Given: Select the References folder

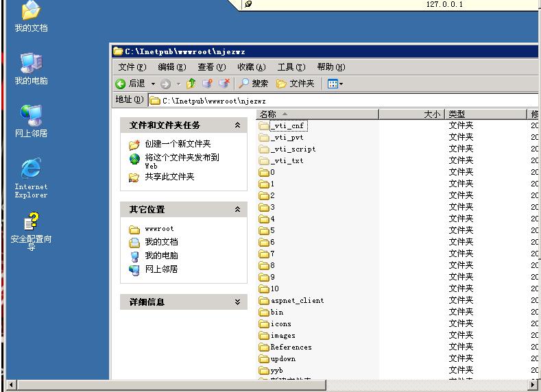Looking at the screenshot, I should (x=285, y=347).
